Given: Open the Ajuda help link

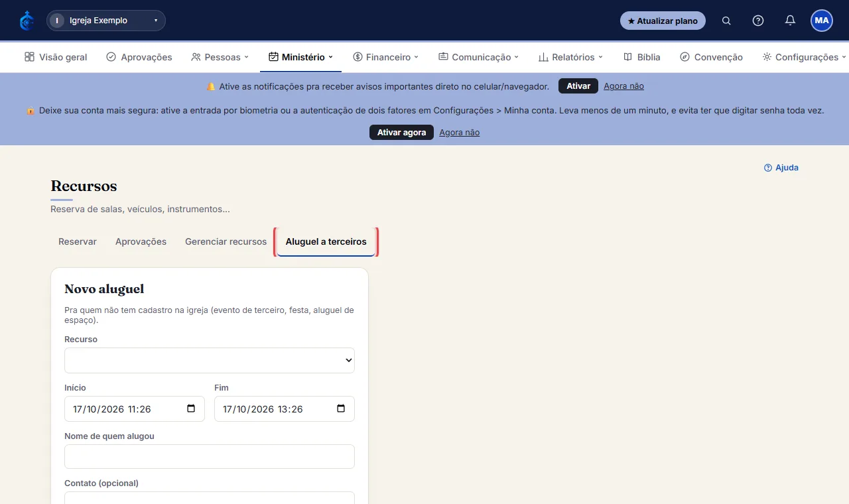Looking at the screenshot, I should tap(781, 168).
